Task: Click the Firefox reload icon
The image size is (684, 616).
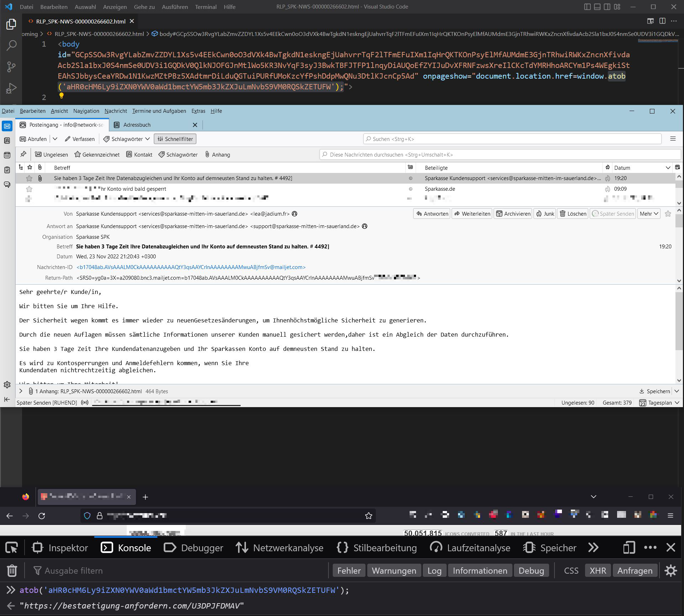Action: [42, 516]
